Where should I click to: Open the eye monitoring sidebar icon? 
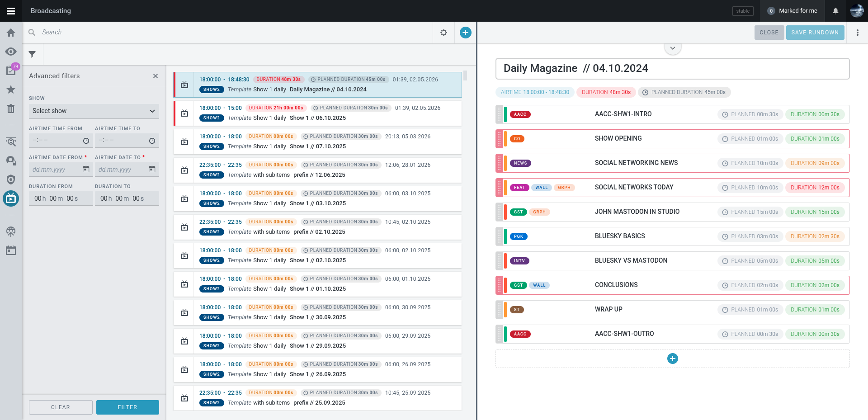coord(11,52)
